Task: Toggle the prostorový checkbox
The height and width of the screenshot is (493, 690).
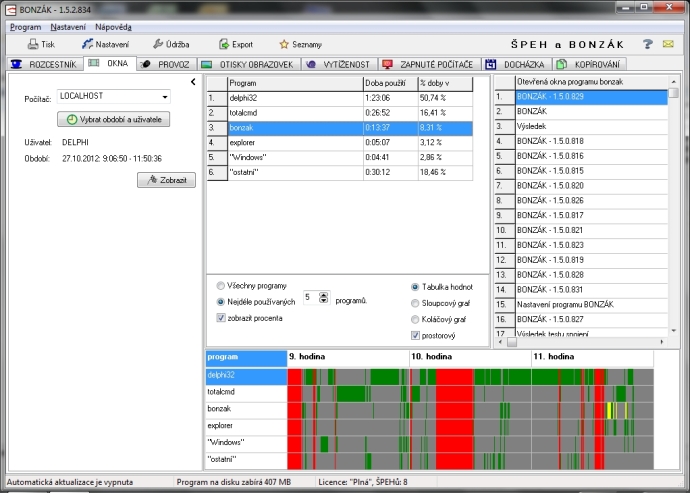Action: [415, 335]
